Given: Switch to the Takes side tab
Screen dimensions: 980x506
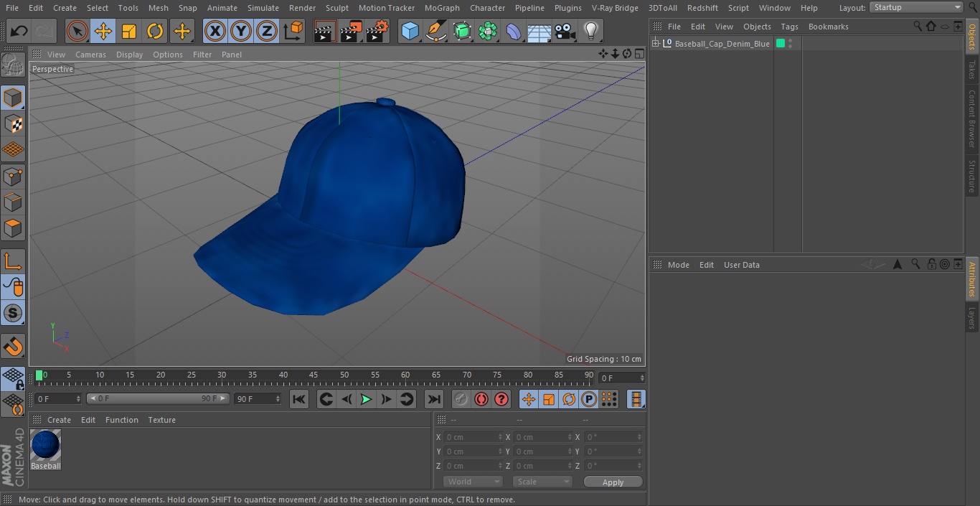Looking at the screenshot, I should [x=972, y=70].
